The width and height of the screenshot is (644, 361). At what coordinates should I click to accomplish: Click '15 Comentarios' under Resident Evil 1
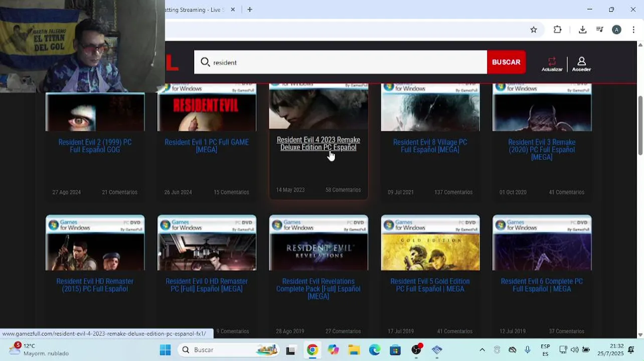pos(231,192)
